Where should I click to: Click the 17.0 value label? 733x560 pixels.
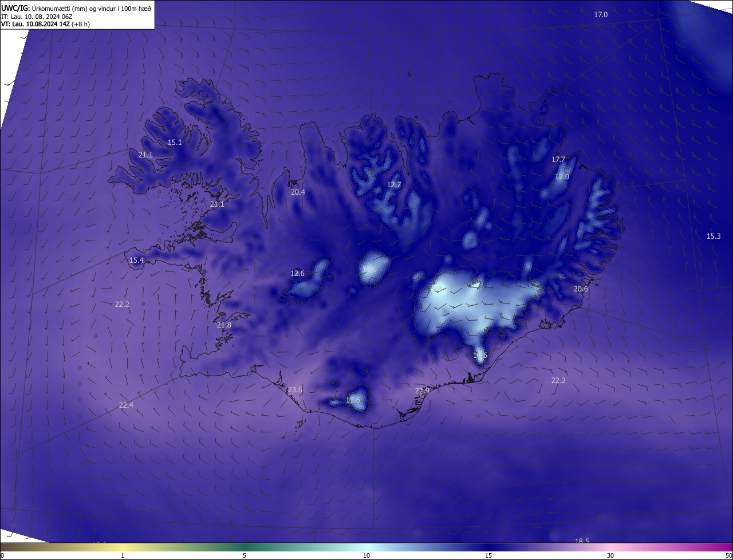pyautogui.click(x=601, y=14)
